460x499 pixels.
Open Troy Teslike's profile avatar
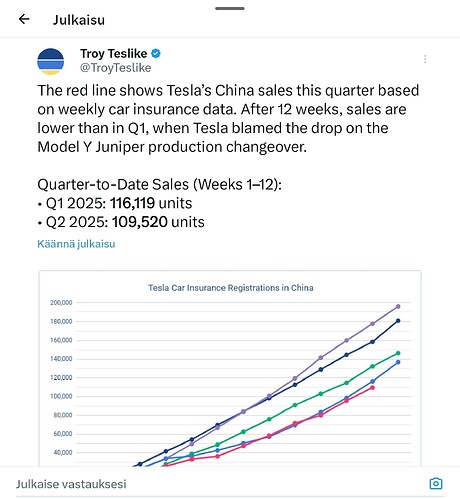(50, 61)
